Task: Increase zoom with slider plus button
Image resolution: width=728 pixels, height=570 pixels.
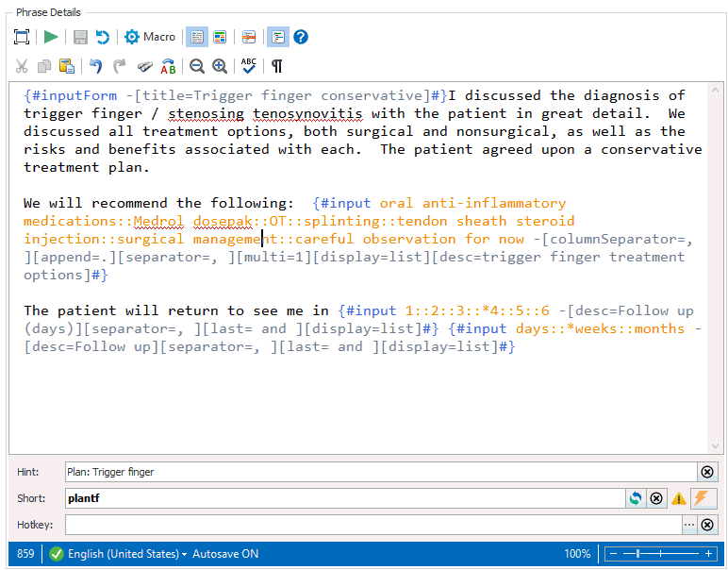Action: 708,554
